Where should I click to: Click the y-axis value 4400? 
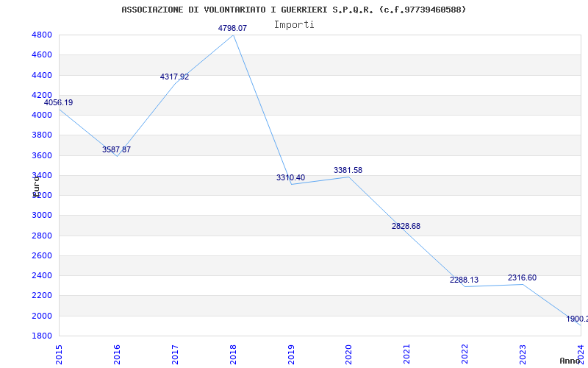[x=42, y=75]
